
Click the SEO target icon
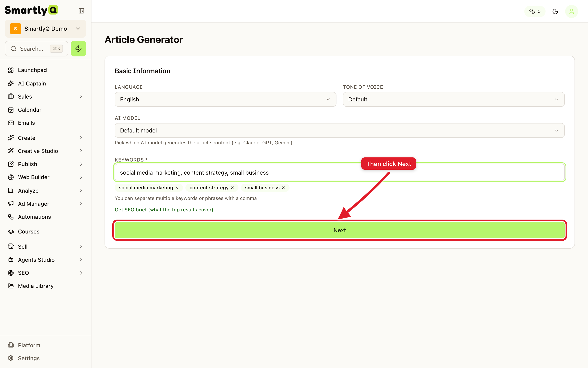(11, 273)
